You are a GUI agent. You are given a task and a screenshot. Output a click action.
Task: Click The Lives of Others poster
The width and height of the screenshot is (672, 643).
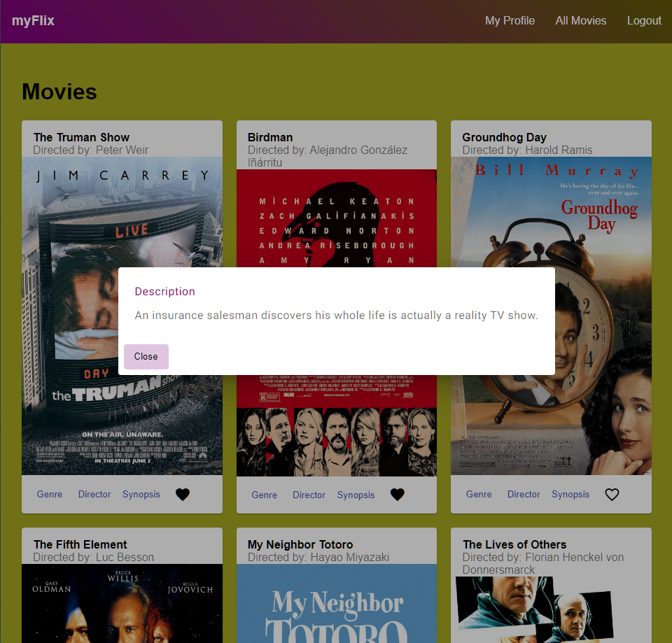[x=551, y=609]
